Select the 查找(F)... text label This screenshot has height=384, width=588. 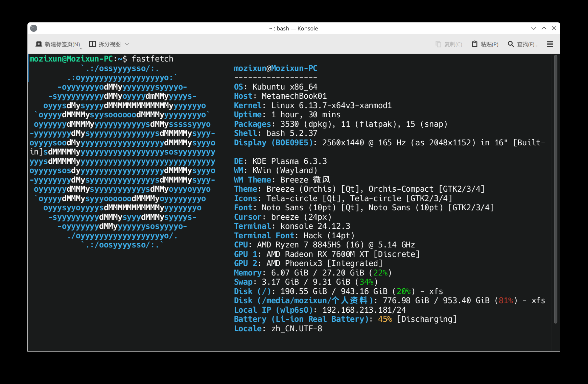(x=528, y=44)
